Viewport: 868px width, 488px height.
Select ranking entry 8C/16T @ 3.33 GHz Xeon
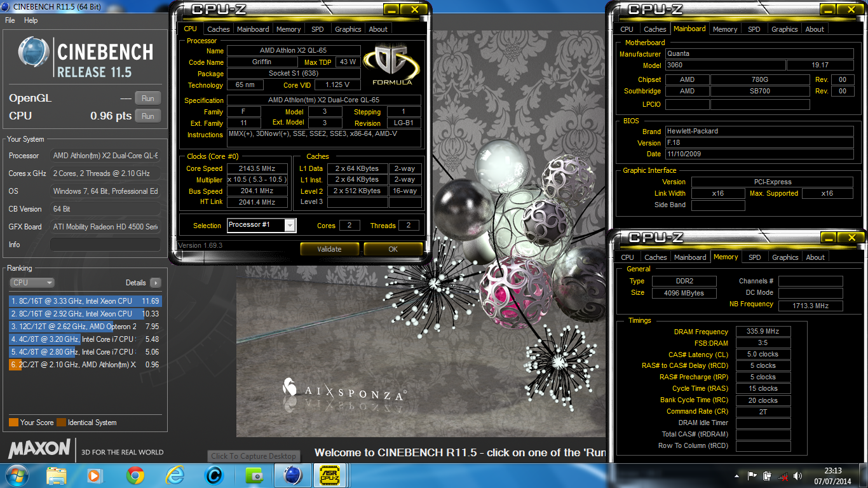tap(85, 301)
